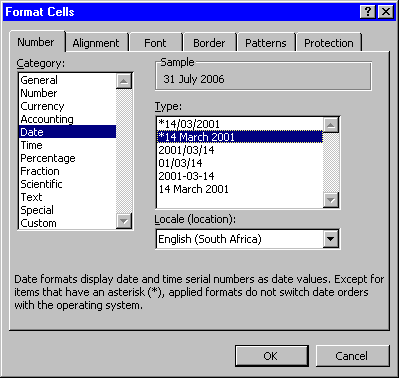
Task: Choose the 2001/03/14 date type
Action: (x=240, y=150)
